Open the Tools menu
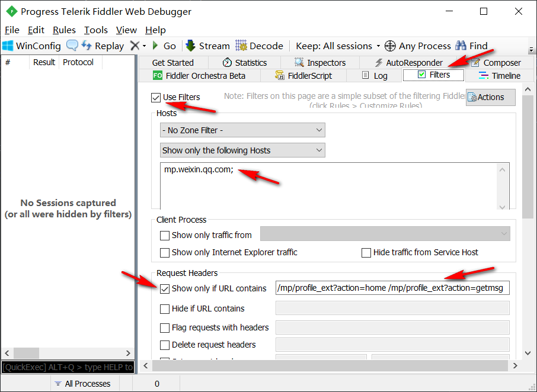The height and width of the screenshot is (392, 537). pyautogui.click(x=96, y=30)
